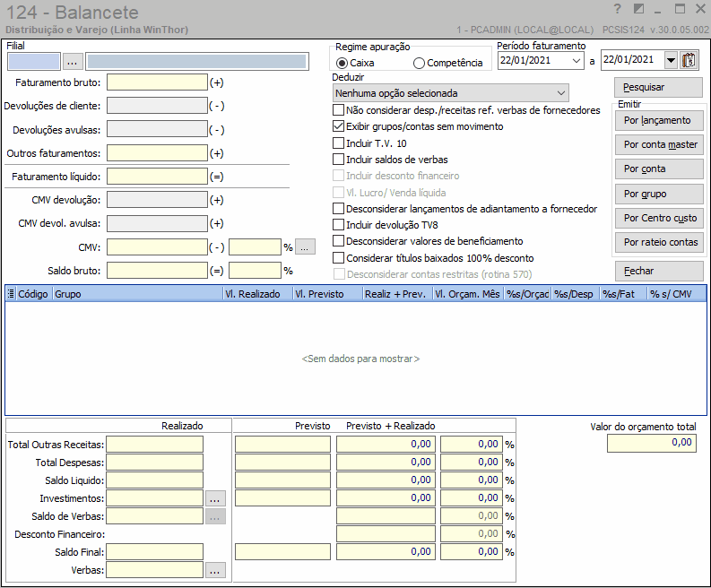Click the Pesquisar button
This screenshot has height=588, width=711.
[x=658, y=87]
